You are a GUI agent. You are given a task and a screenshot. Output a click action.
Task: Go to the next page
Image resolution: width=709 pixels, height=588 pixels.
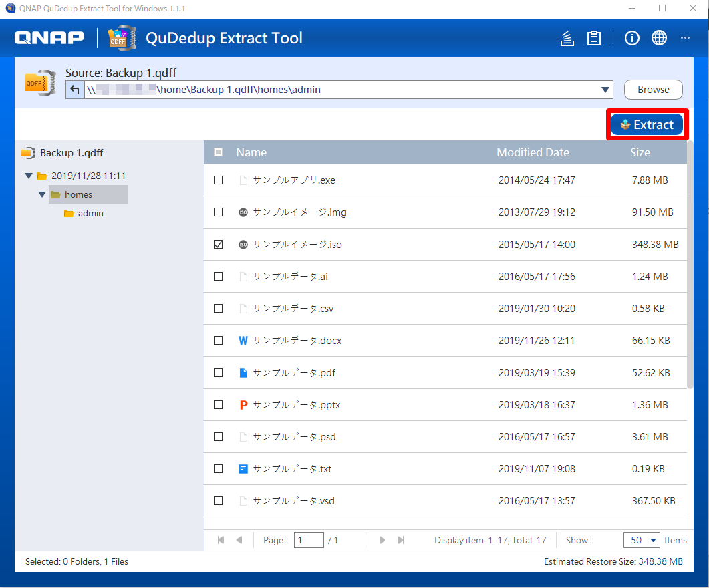coord(382,540)
